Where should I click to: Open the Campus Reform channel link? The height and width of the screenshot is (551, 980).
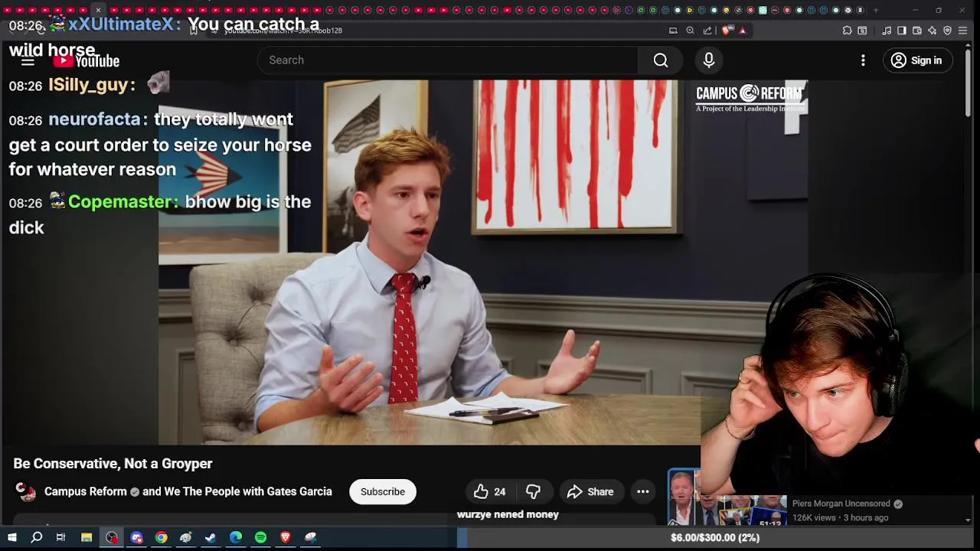coord(86,491)
